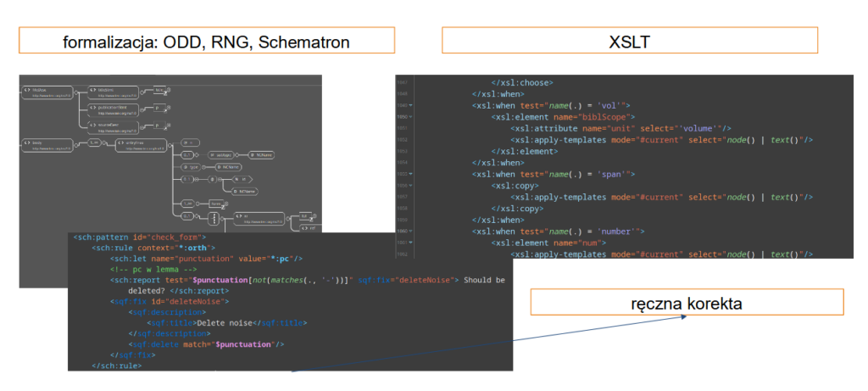
Task: Click the xsl:element name="biblScope" line
Action: 563,117
